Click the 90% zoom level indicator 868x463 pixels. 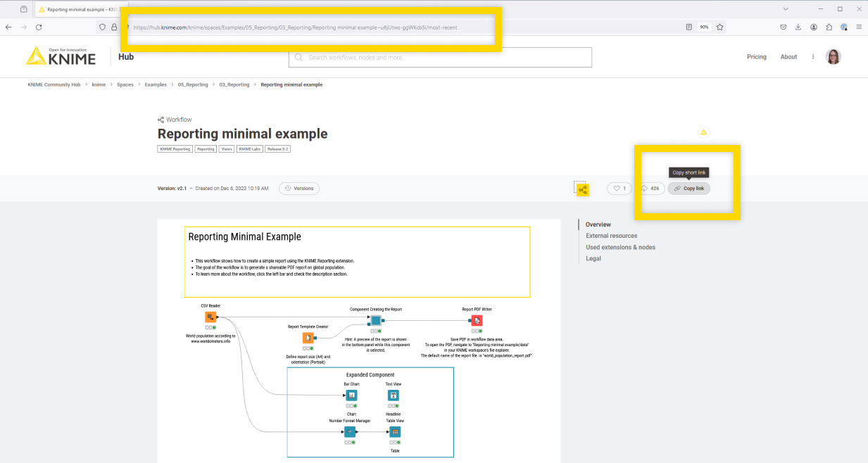[x=703, y=27]
